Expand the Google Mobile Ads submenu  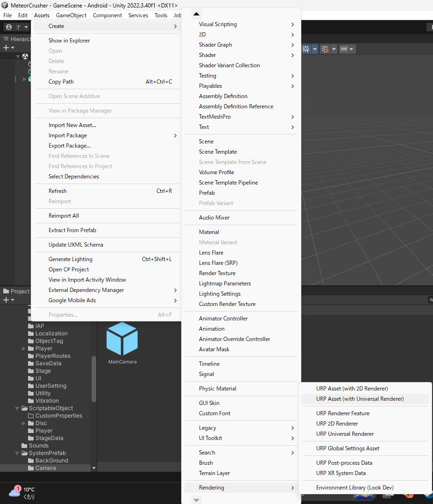[x=107, y=300]
